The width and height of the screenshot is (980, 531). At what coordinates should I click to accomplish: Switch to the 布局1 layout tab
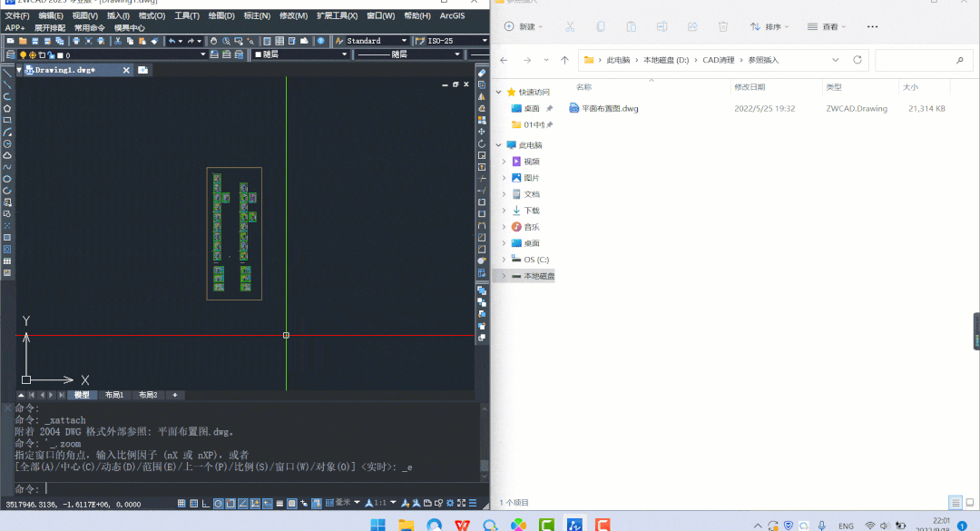(113, 395)
